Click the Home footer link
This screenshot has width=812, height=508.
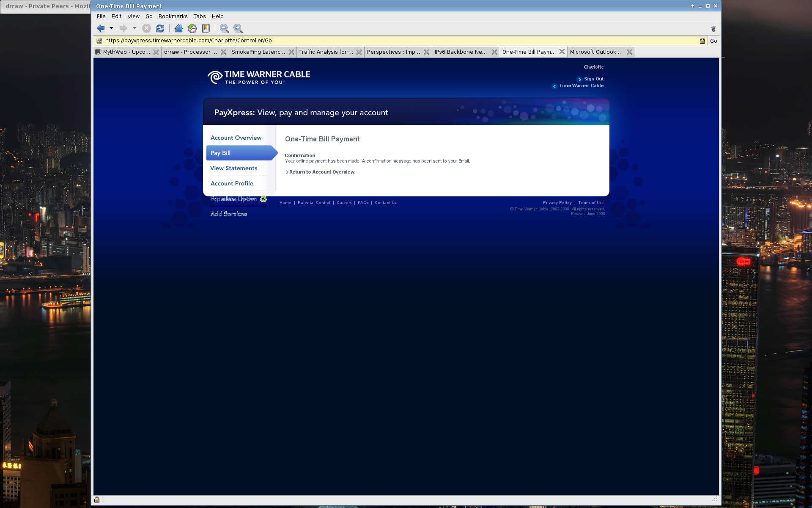pyautogui.click(x=285, y=203)
